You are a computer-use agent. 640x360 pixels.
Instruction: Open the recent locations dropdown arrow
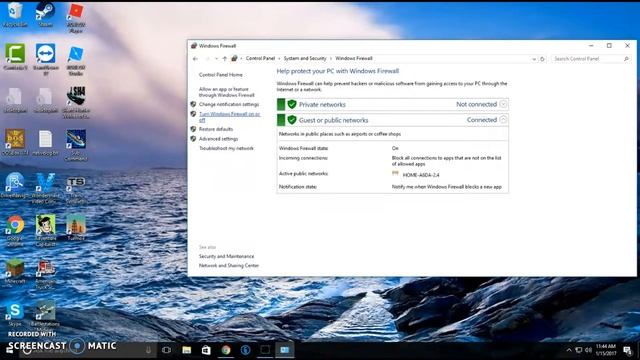(216, 59)
